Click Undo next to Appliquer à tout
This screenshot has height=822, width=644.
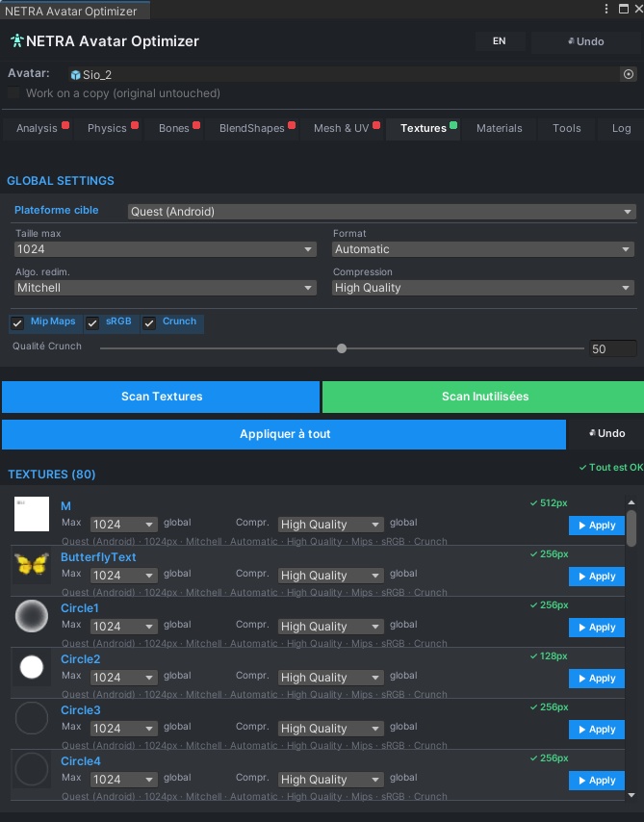tap(606, 433)
